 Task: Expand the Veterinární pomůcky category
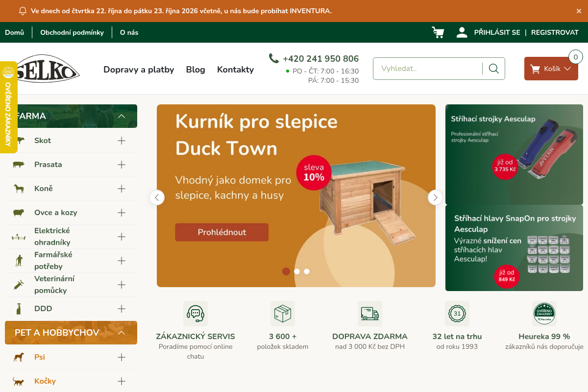[122, 285]
